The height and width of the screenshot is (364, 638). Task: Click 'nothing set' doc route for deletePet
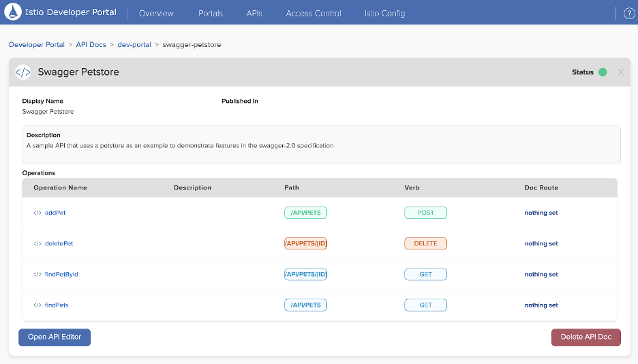tap(541, 243)
